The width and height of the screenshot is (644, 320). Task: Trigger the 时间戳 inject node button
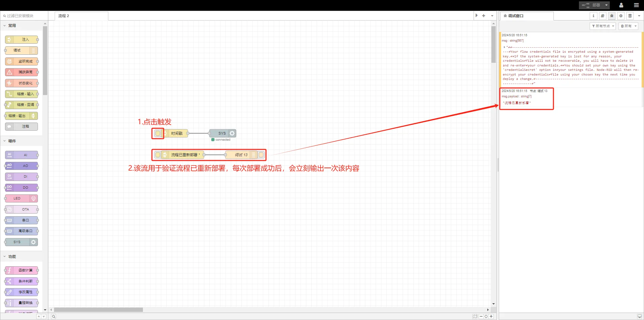(x=158, y=133)
